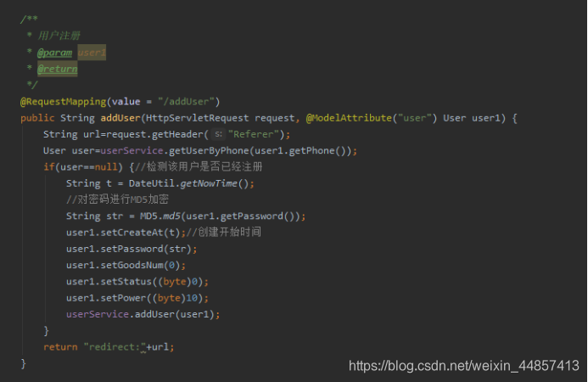Click the @return Javadoc tag
This screenshot has height=382, width=588.
pos(58,69)
